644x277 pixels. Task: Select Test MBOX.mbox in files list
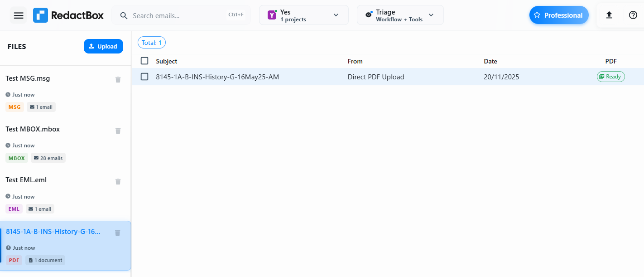point(33,129)
